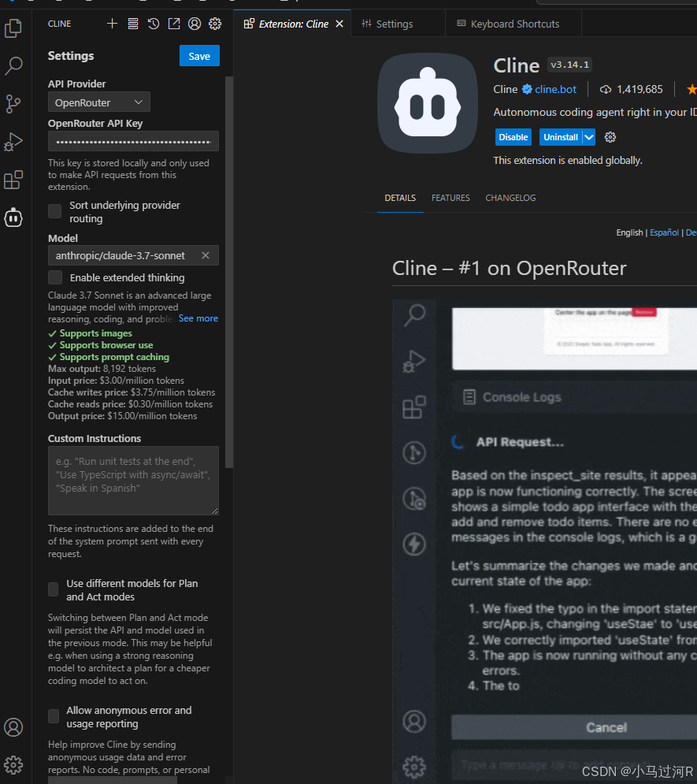Click the Disable extension button
This screenshot has height=784, width=697.
pyautogui.click(x=513, y=137)
